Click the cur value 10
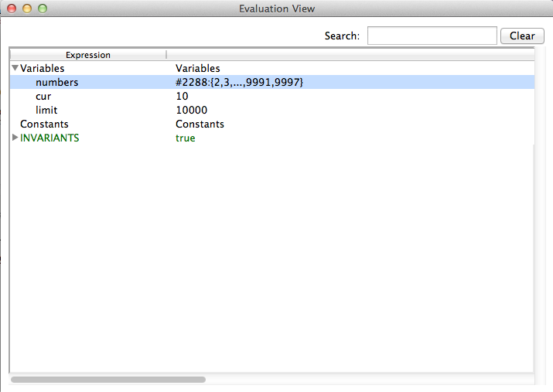 coord(182,97)
